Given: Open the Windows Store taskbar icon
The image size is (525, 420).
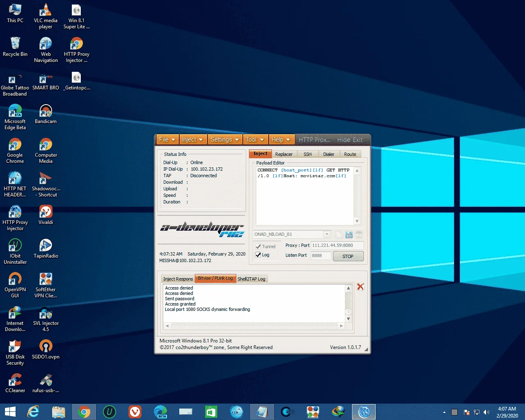Looking at the screenshot, I should pos(211,412).
